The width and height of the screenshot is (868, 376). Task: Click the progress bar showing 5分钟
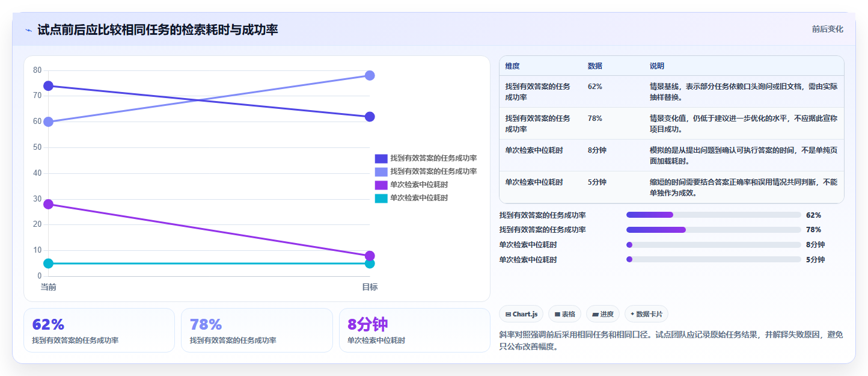(x=714, y=259)
